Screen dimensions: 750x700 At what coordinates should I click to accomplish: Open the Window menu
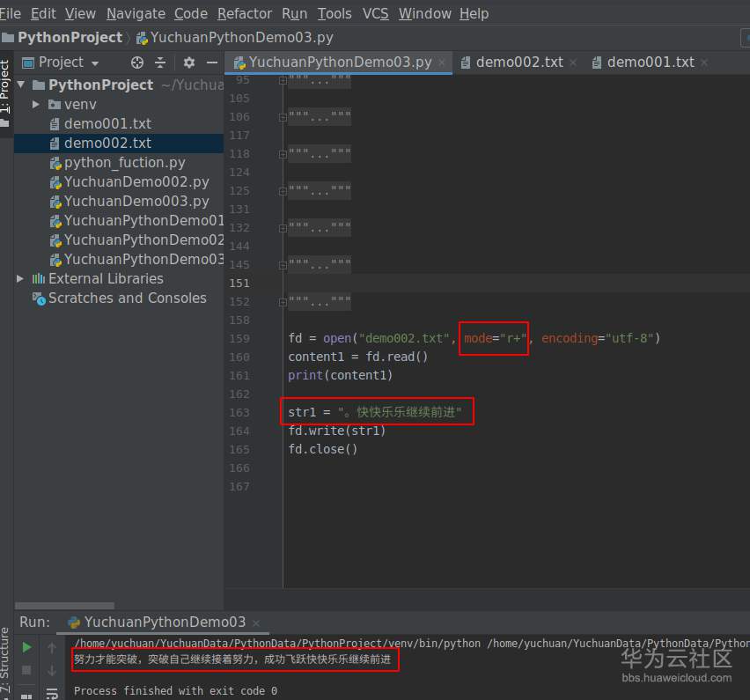click(425, 13)
